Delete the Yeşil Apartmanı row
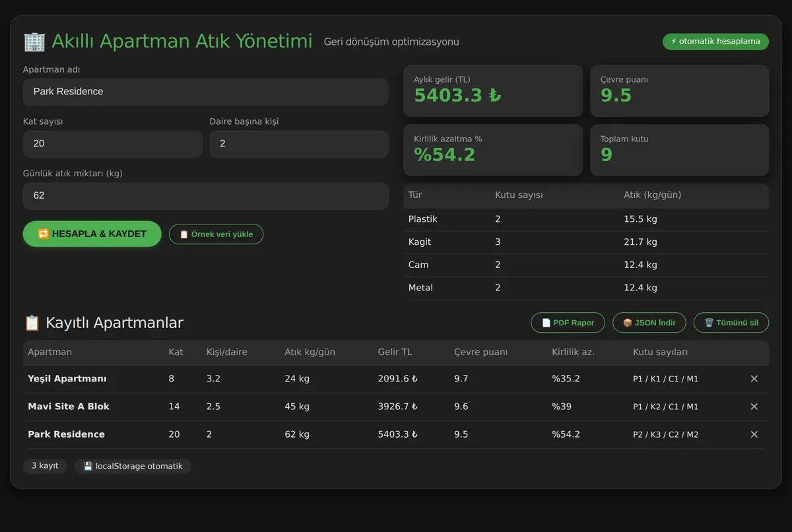Image resolution: width=792 pixels, height=532 pixels. coord(754,379)
